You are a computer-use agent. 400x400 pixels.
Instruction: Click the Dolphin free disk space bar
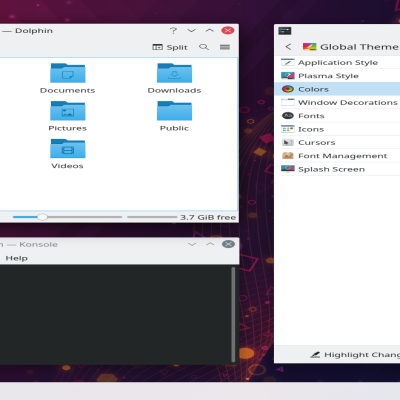(152, 217)
